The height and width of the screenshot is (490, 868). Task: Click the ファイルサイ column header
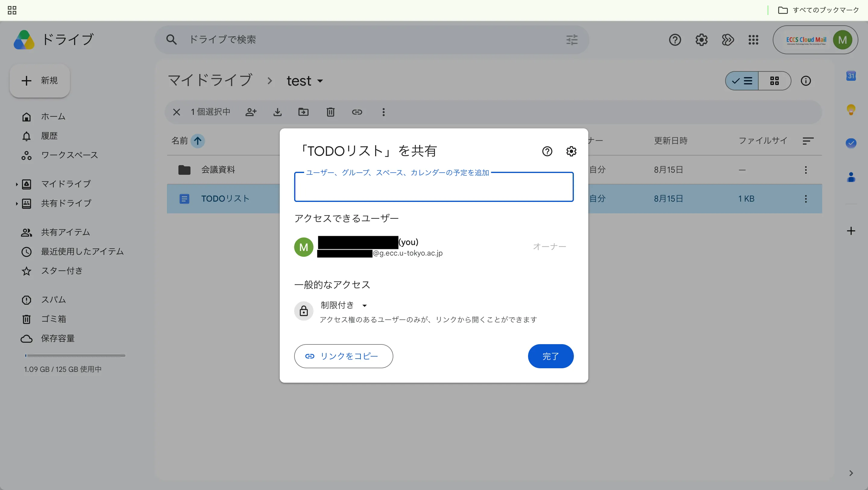tap(763, 141)
